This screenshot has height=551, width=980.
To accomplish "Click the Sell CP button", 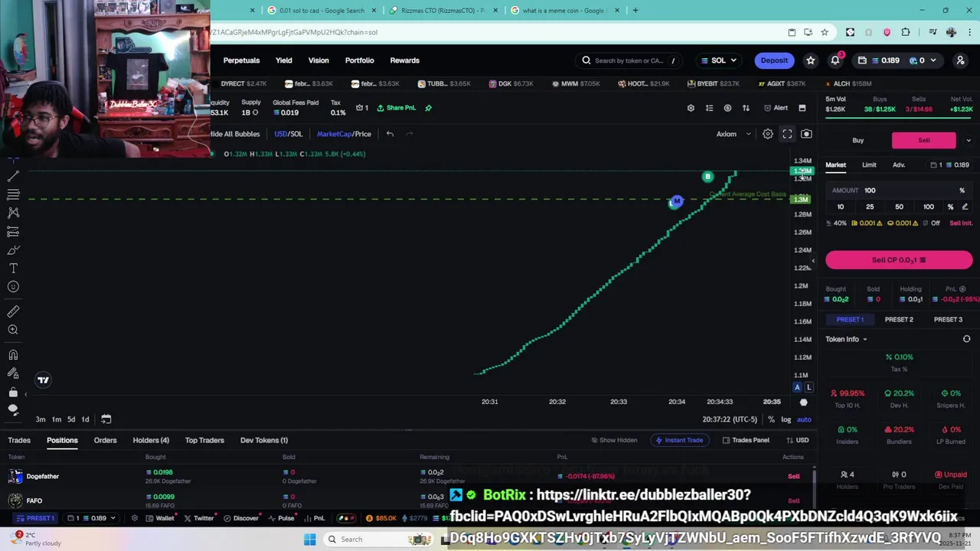I will (x=899, y=260).
